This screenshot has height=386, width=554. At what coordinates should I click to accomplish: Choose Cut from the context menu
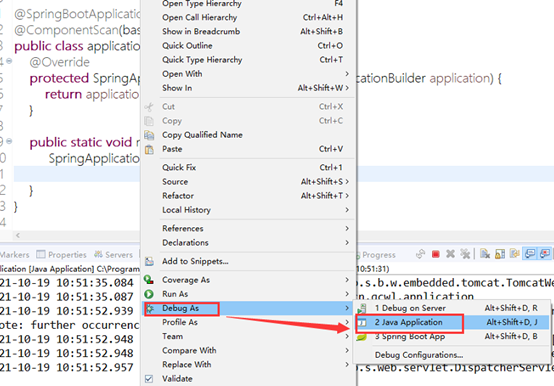tap(248, 106)
